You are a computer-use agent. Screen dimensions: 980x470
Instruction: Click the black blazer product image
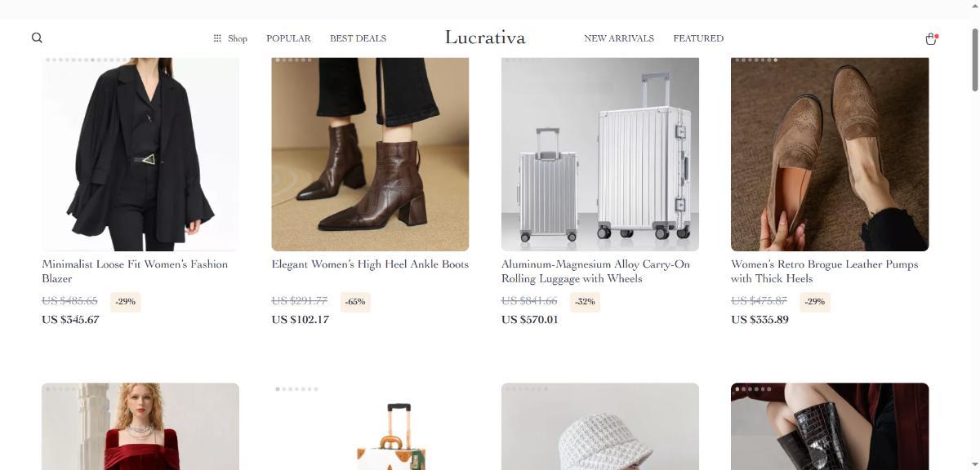pos(140,153)
